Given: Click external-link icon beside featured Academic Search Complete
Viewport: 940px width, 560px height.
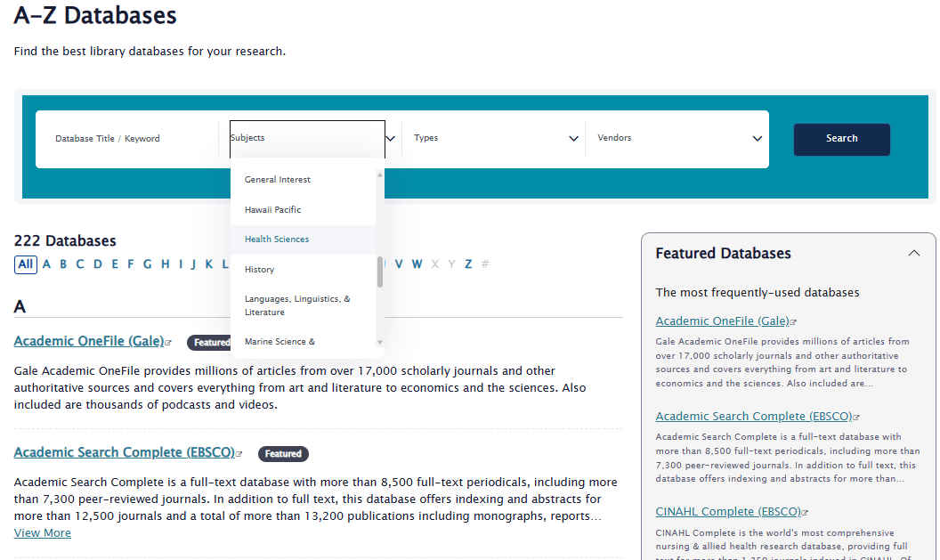Looking at the screenshot, I should point(856,418).
